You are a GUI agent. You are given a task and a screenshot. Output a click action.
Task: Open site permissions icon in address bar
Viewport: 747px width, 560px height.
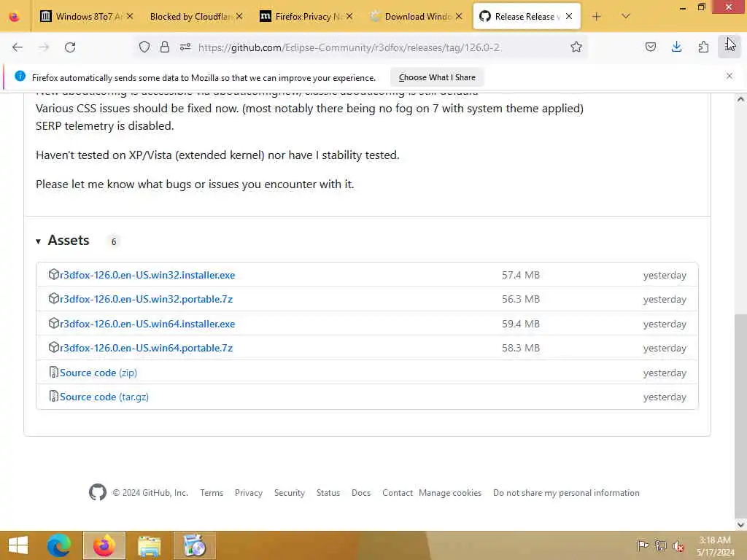[185, 47]
